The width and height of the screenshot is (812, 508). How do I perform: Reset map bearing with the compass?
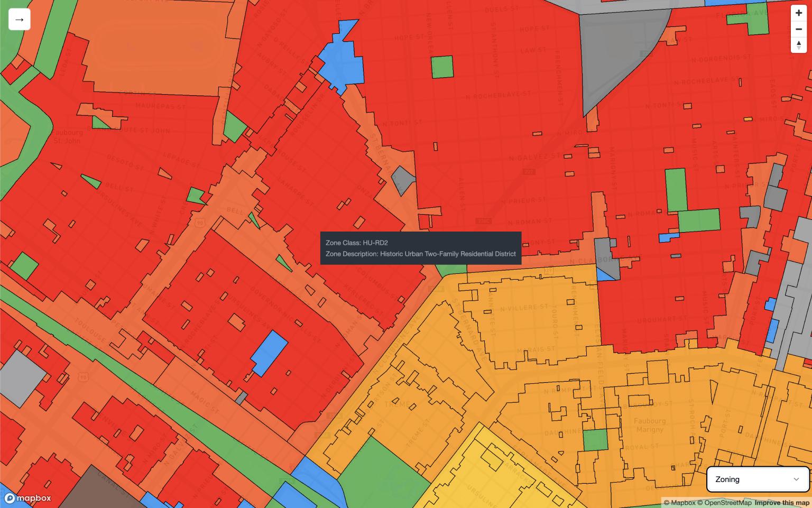coord(798,45)
